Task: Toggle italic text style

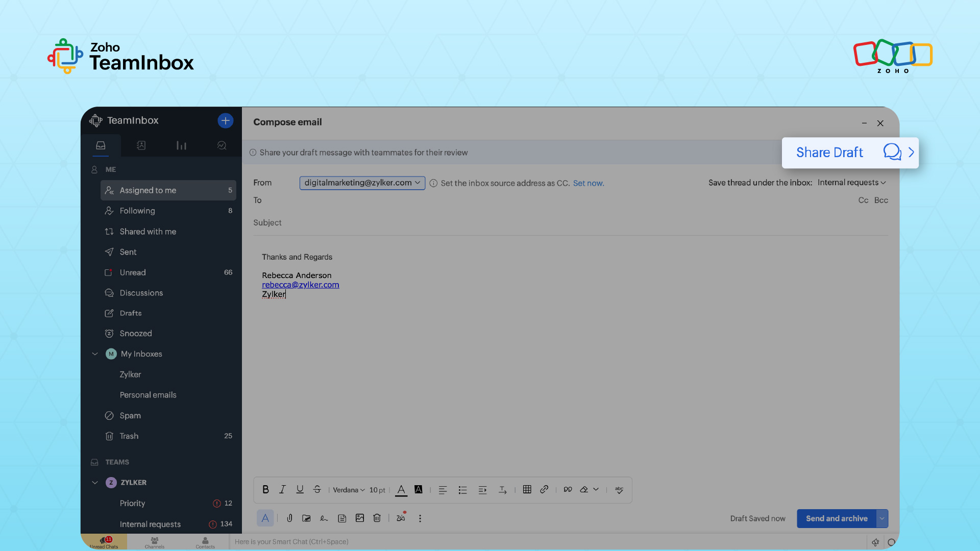Action: (282, 490)
